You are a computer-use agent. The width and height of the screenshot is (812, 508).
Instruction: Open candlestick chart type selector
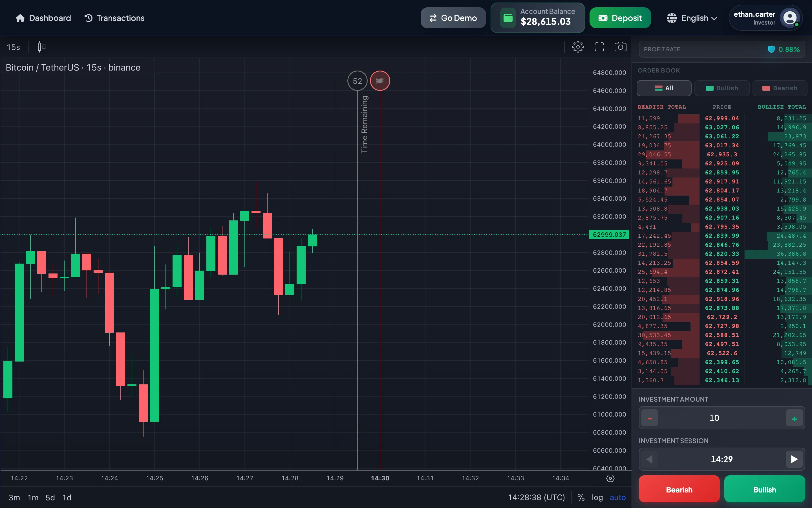pos(42,47)
